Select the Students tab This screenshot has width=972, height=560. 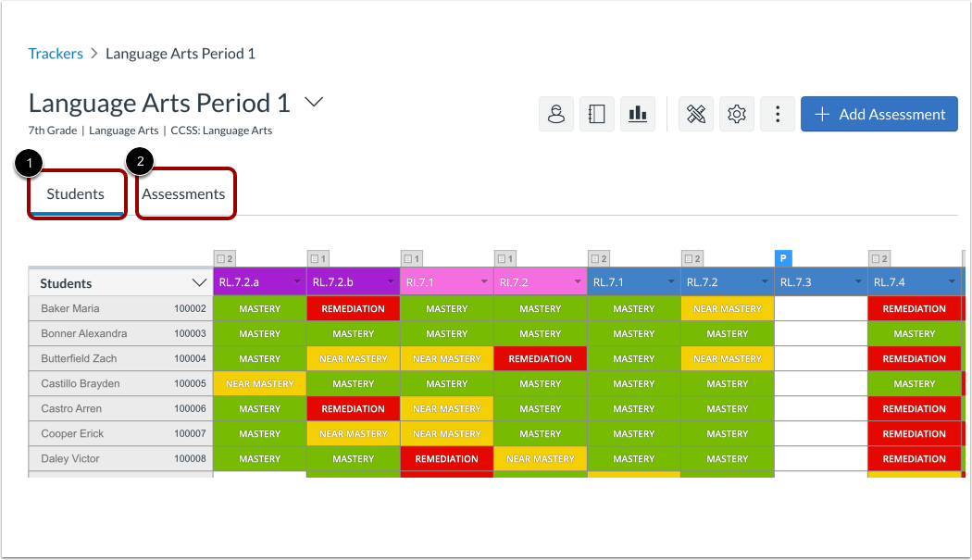point(77,193)
